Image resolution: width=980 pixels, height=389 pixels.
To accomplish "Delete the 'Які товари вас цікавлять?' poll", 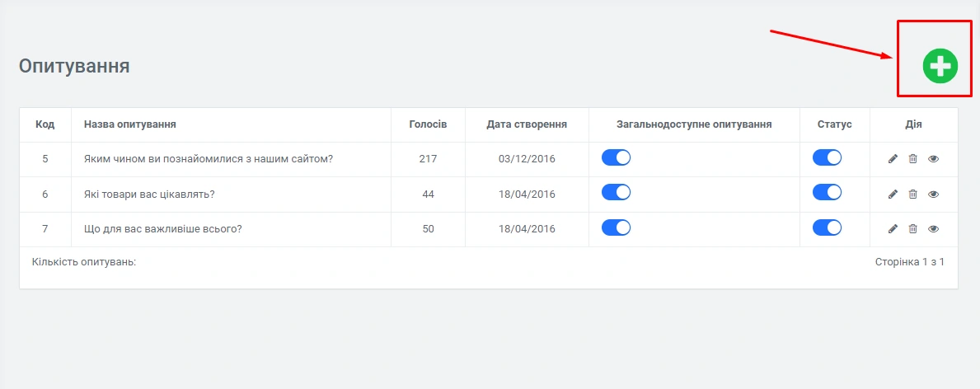I will [x=912, y=194].
